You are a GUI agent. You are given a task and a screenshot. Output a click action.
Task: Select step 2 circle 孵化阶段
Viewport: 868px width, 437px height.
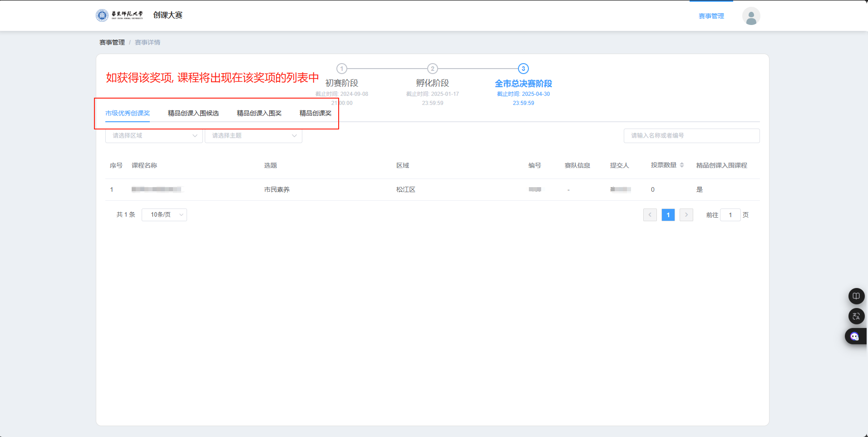click(x=433, y=69)
